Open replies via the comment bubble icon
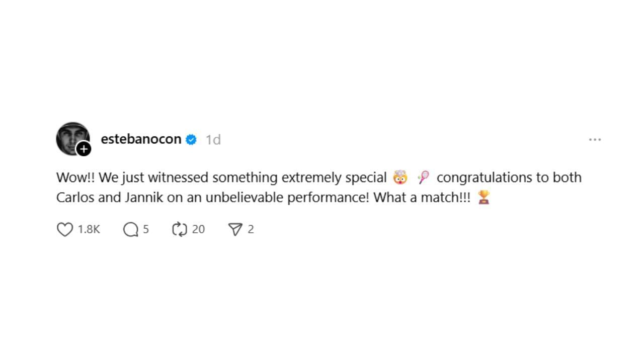The height and width of the screenshot is (362, 644). 130,230
